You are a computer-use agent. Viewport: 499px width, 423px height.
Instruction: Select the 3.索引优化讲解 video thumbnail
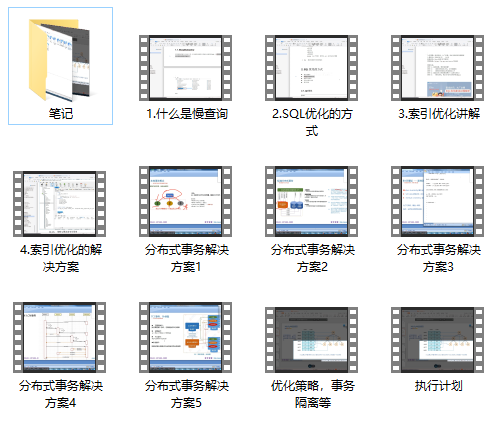point(437,68)
